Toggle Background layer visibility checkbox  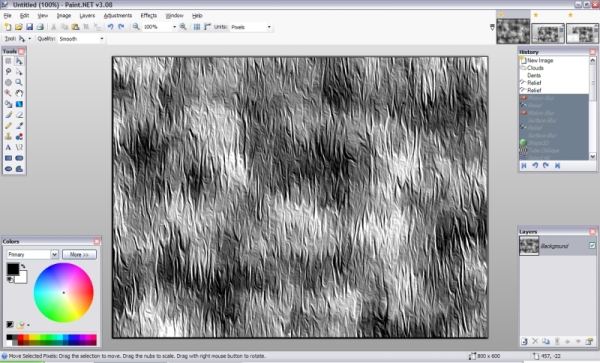click(592, 246)
